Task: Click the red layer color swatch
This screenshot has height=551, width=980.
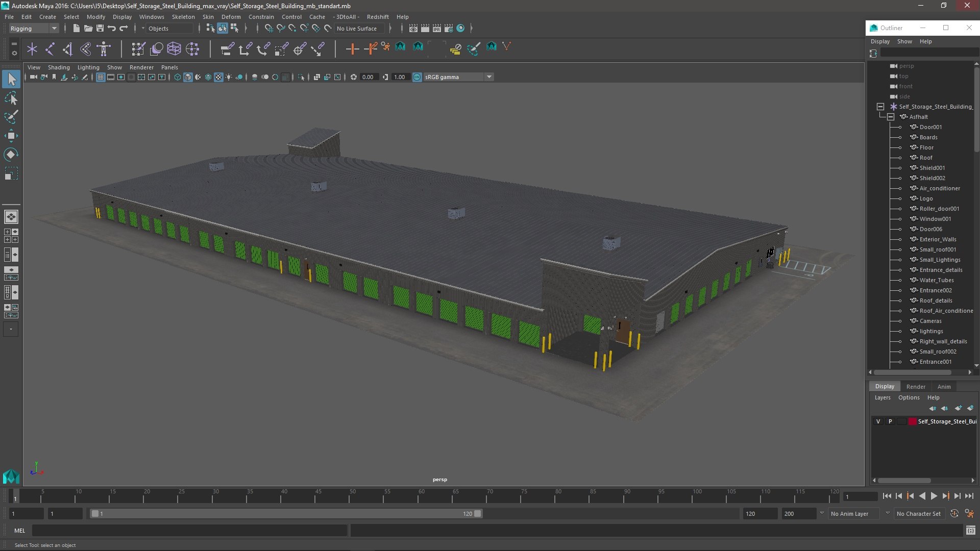Action: coord(912,421)
